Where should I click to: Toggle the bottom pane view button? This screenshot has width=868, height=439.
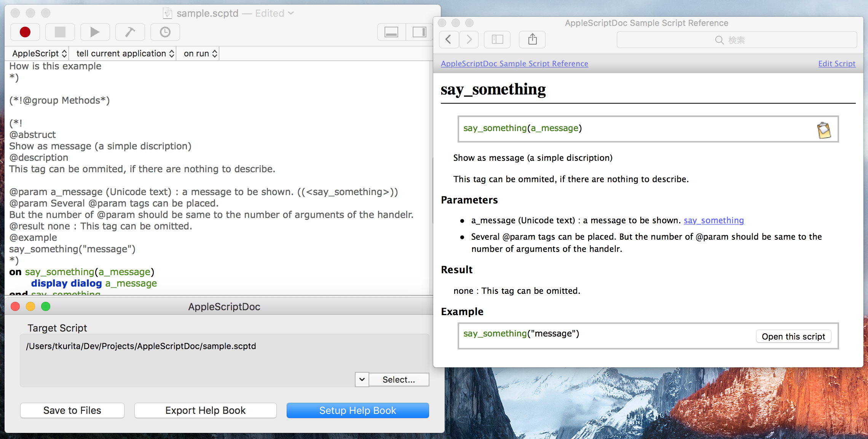click(x=391, y=32)
